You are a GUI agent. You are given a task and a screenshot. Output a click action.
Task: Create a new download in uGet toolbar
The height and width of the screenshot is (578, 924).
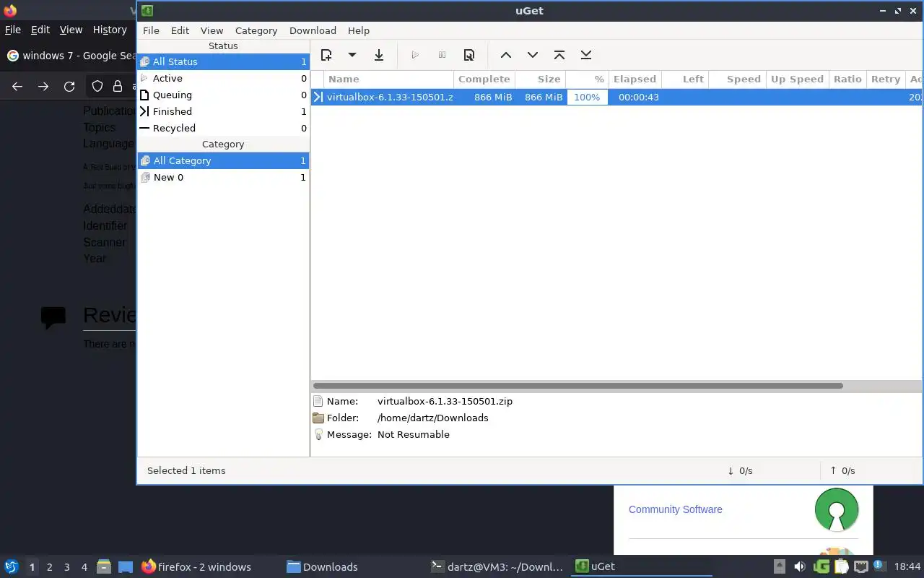326,55
